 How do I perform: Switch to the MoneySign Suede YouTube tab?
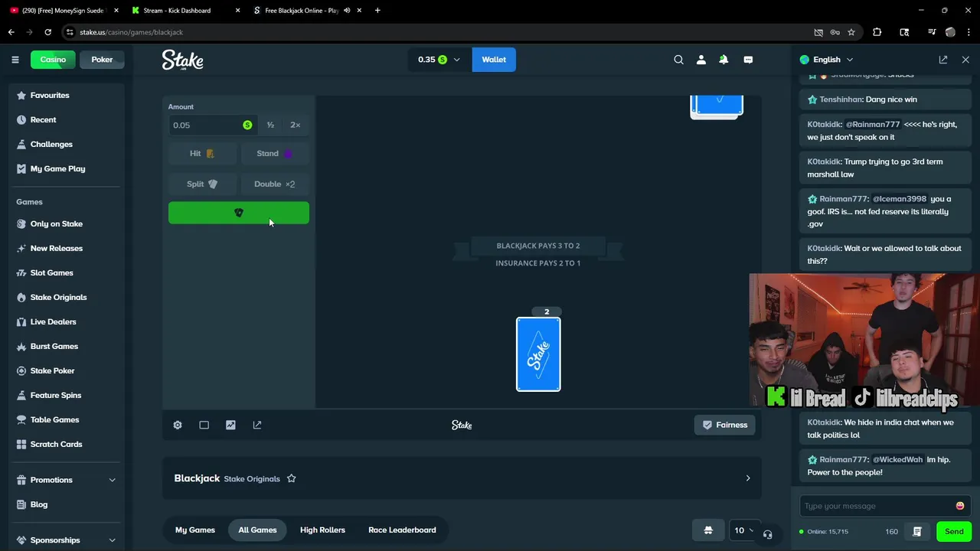[x=64, y=11]
